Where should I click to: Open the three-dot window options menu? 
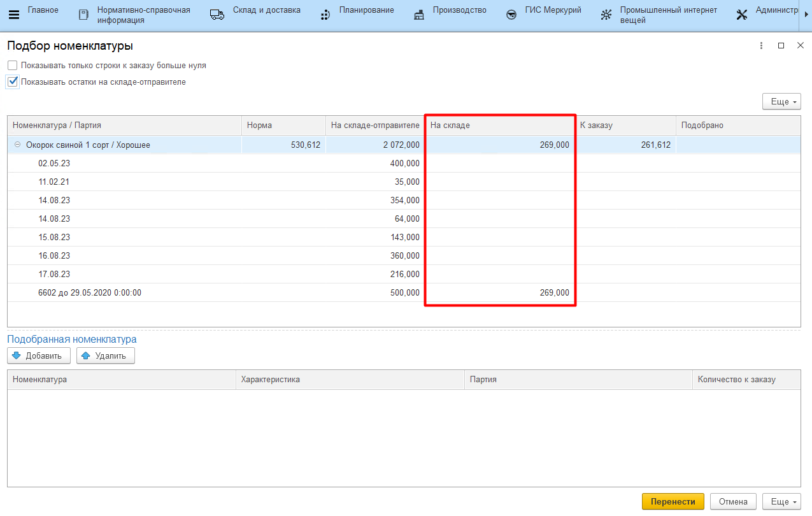[761, 46]
